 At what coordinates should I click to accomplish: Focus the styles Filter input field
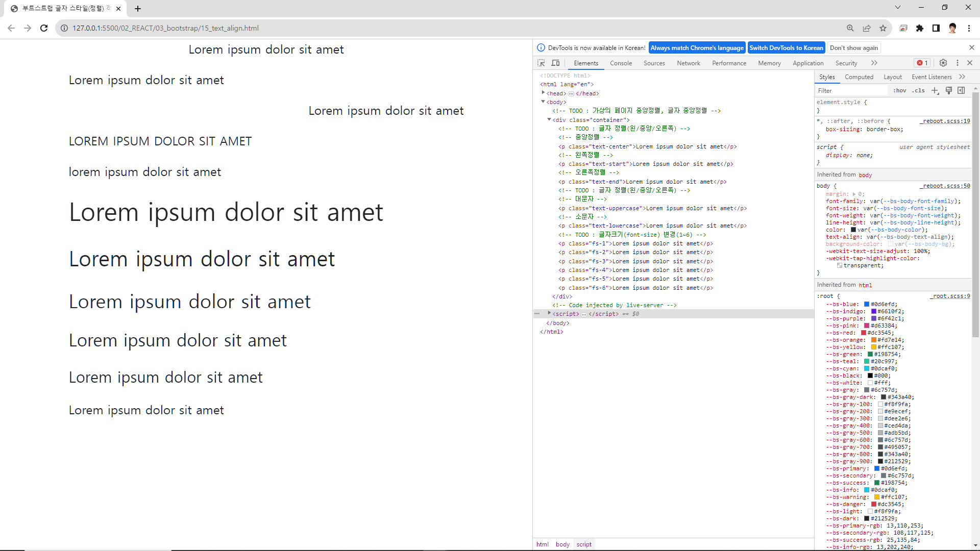point(851,90)
